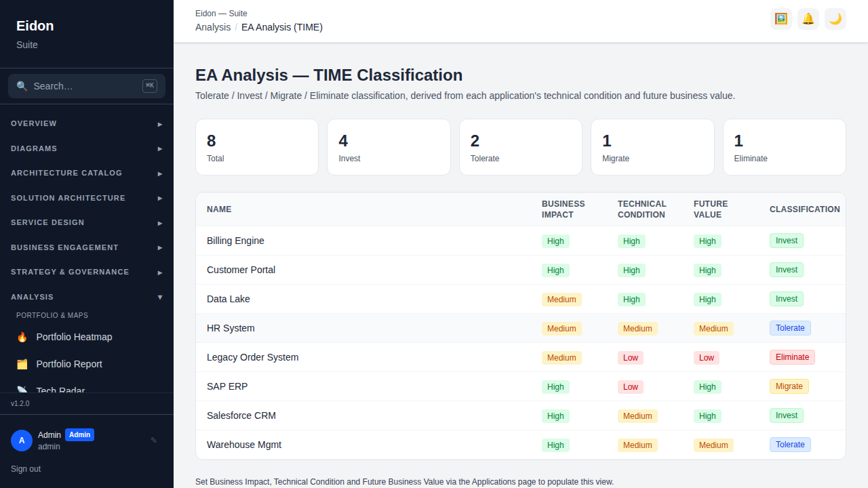Select the Data Lake row name
868x488 pixels.
[229, 299]
